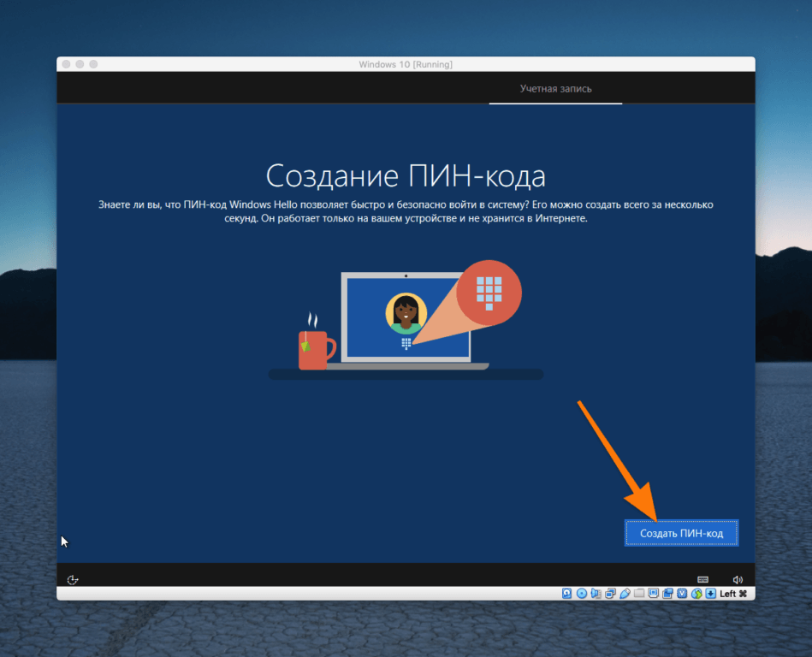
Task: Click VirtualBox network adapters status icon
Action: [x=611, y=594]
